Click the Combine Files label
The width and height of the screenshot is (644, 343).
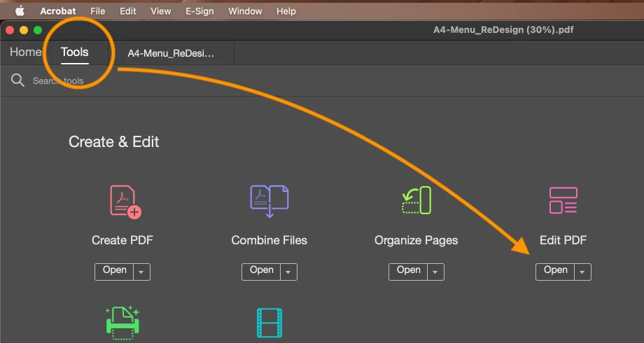click(269, 240)
